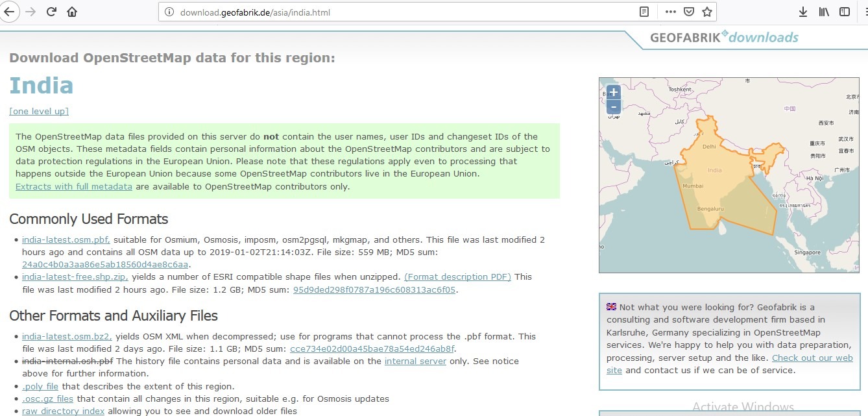Open the 'internal server' link
Viewport: 868px width, 416px height.
(x=415, y=361)
